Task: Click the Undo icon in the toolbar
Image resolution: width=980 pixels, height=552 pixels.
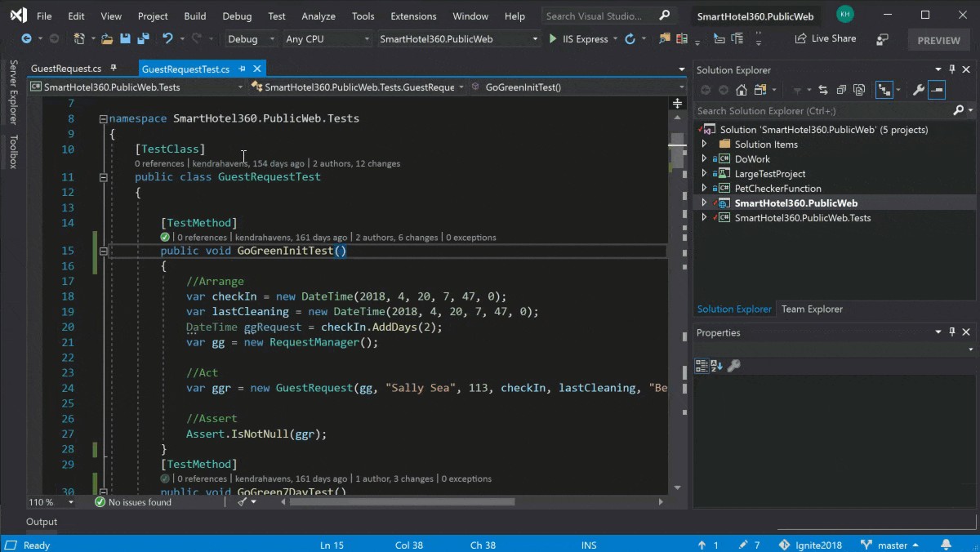Action: (x=167, y=38)
